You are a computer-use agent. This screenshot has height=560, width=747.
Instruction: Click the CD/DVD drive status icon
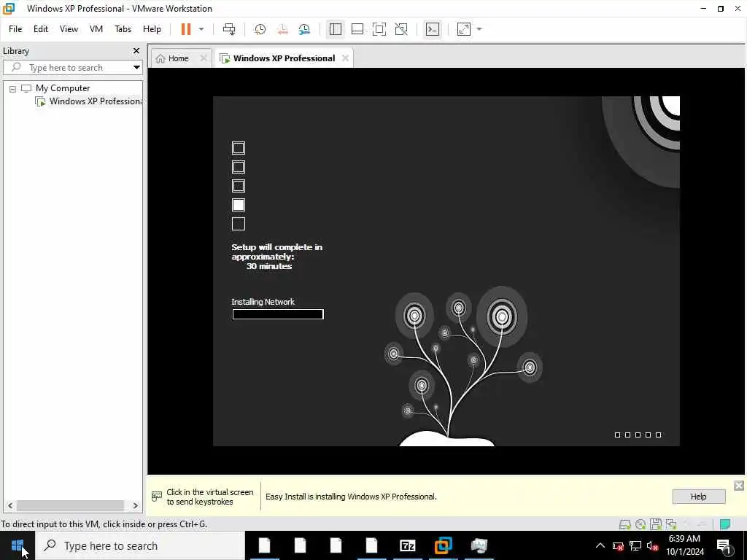640,524
